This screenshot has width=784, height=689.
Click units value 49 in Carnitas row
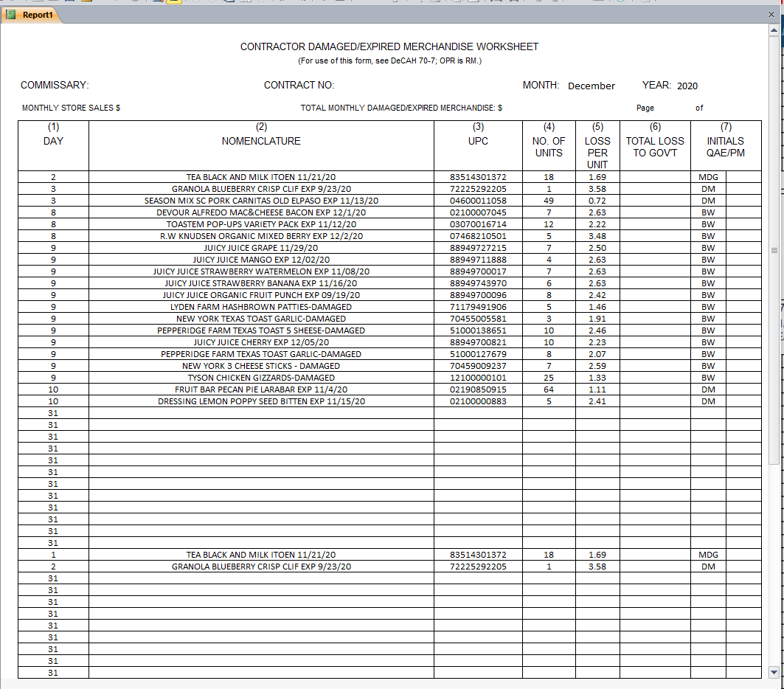549,201
